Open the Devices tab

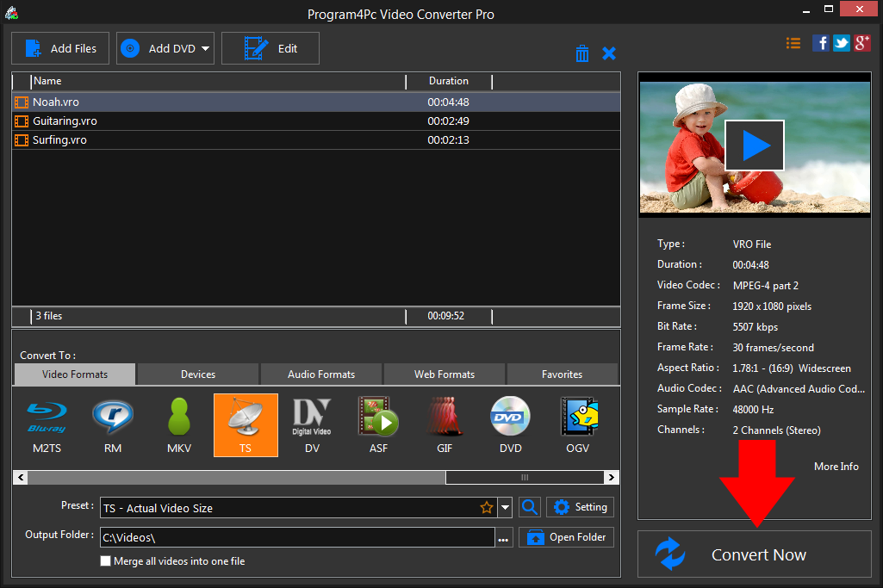click(x=198, y=374)
